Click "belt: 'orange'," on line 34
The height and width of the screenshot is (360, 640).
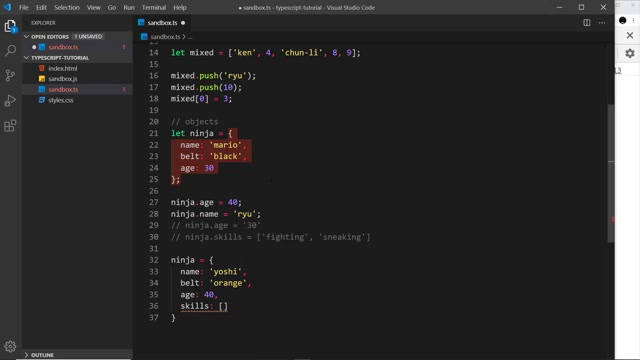point(216,283)
